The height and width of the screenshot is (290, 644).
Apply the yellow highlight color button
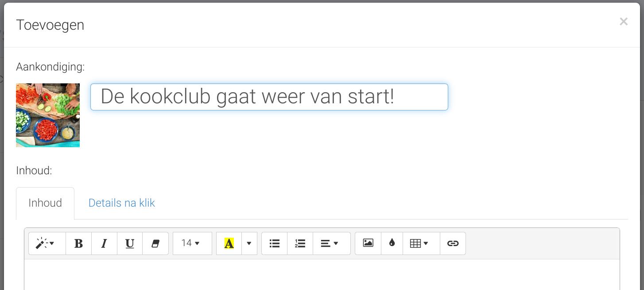(x=229, y=243)
